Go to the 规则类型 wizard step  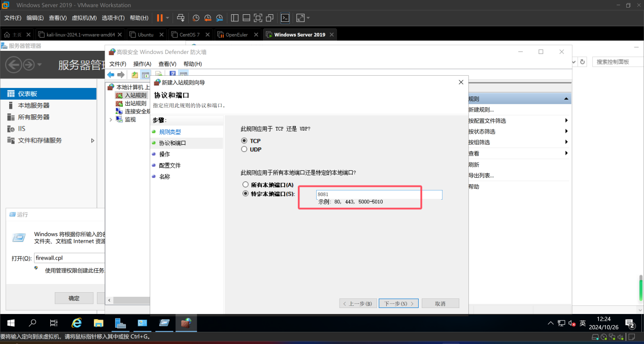pyautogui.click(x=170, y=132)
